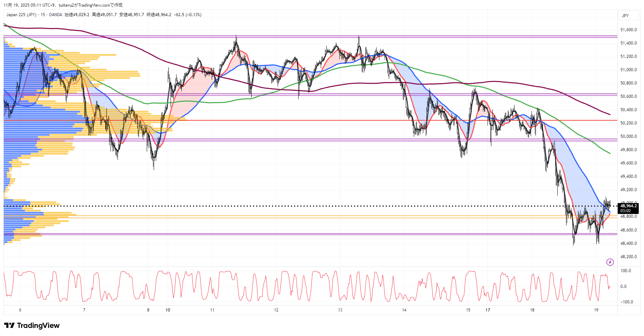Click the OANDA source label in header
Image resolution: width=644 pixels, height=336 pixels.
point(55,15)
